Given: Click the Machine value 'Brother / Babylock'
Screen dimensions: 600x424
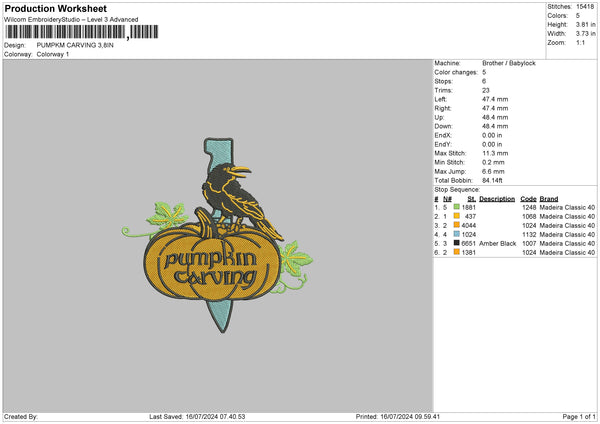Looking at the screenshot, I should click(x=509, y=63).
